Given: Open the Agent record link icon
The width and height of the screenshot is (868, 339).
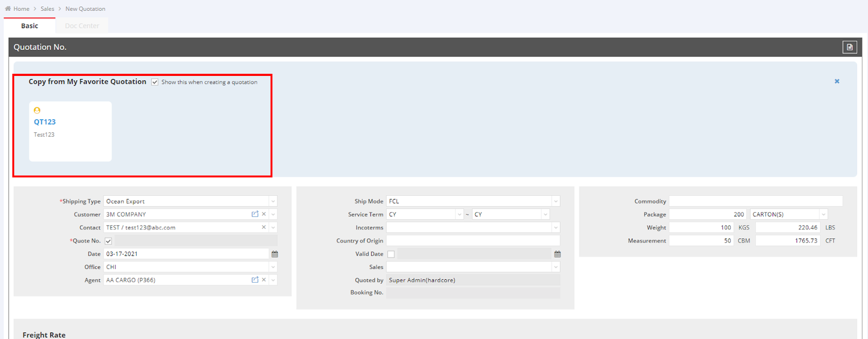Looking at the screenshot, I should 255,280.
